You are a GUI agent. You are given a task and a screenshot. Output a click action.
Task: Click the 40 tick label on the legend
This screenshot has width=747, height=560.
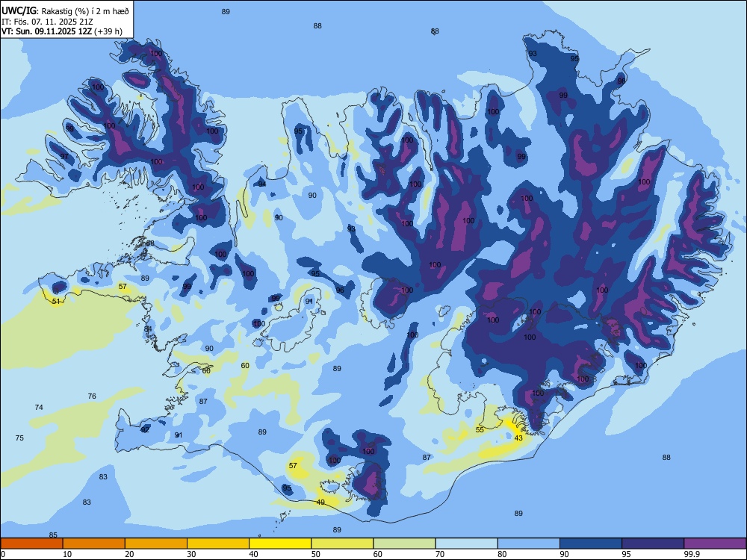point(253,554)
